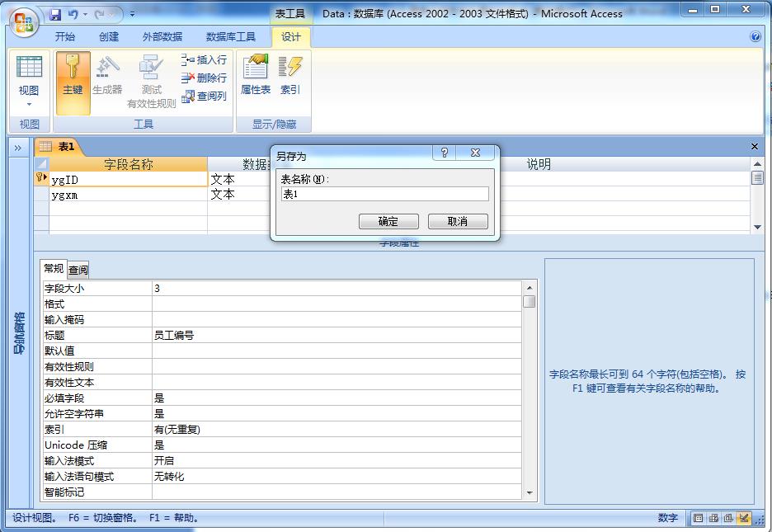This screenshot has height=532, width=772.
Task: Close the 表1 table design window
Action: [755, 146]
